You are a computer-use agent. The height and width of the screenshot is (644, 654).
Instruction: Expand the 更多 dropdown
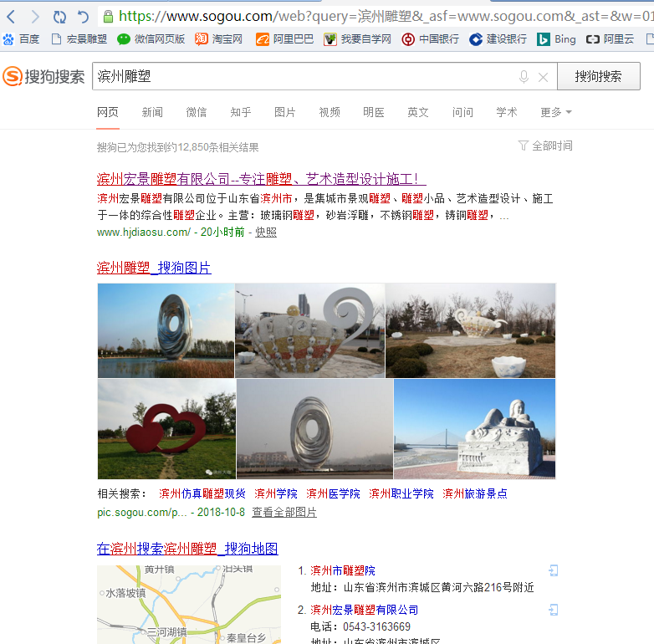tap(556, 112)
